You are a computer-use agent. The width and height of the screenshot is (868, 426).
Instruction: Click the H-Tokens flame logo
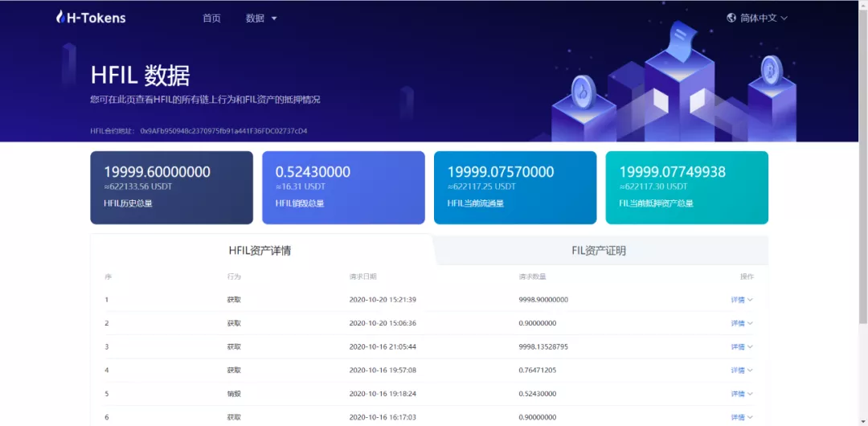60,17
